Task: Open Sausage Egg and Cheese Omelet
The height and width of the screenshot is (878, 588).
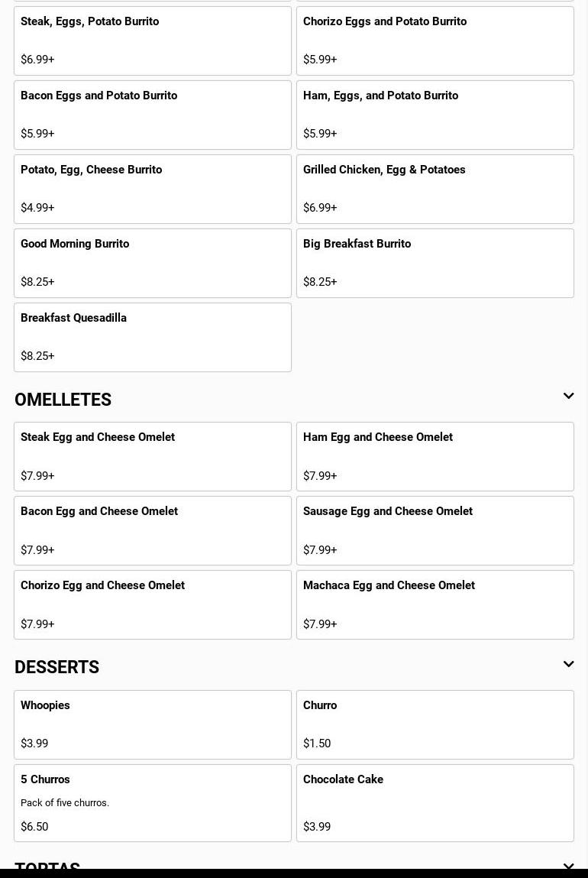Action: pos(435,530)
